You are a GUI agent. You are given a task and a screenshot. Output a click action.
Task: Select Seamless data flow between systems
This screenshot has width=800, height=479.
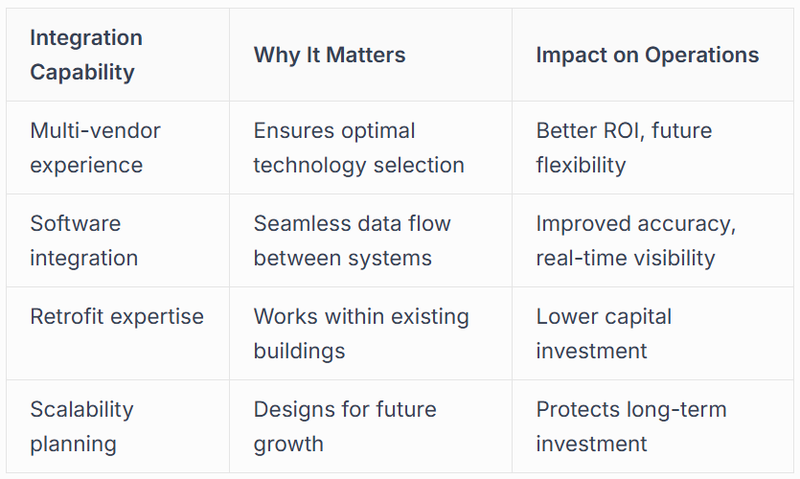(352, 241)
